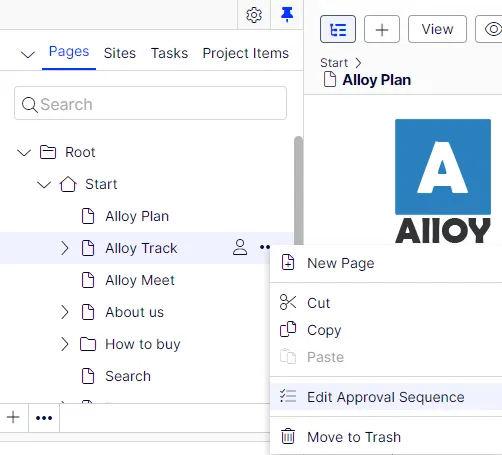Toggle the pin pane icon
The width and height of the screenshot is (502, 455).
click(x=287, y=15)
